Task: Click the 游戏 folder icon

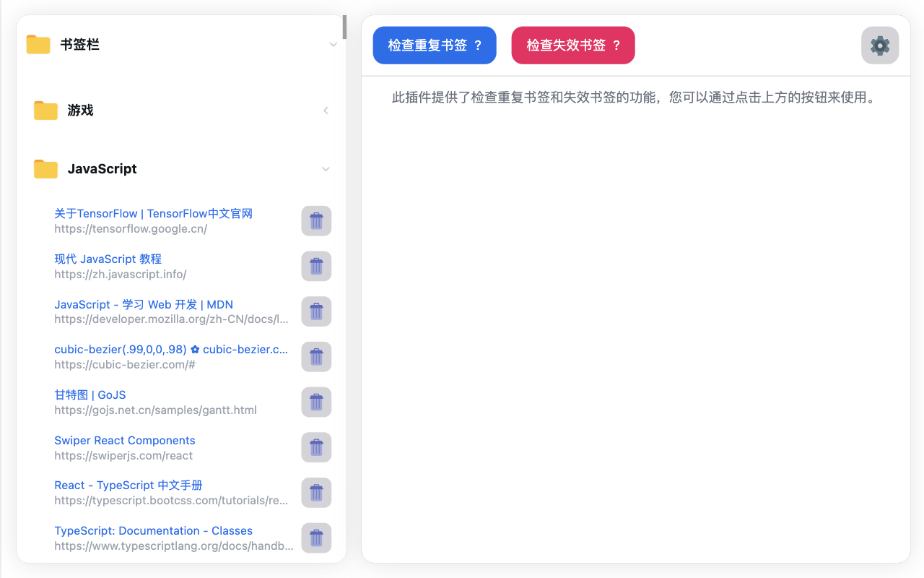Action: coord(45,110)
